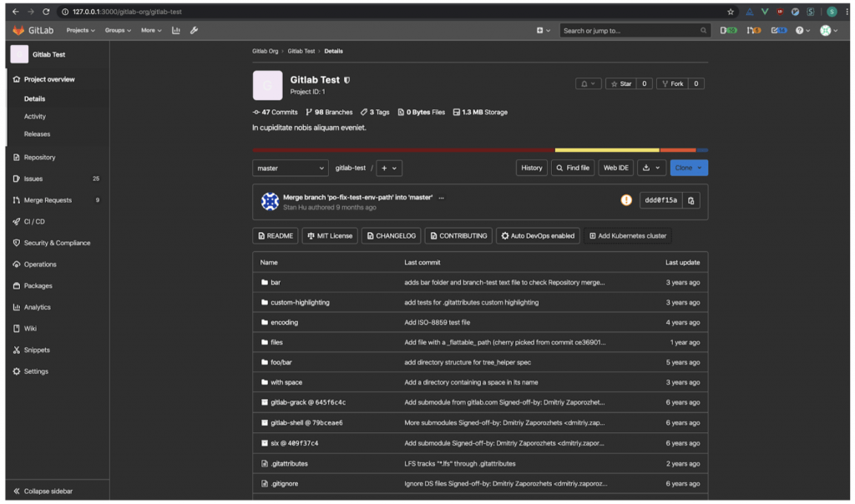Reload the page in the browser
This screenshot has width=855, height=504.
coord(47,12)
